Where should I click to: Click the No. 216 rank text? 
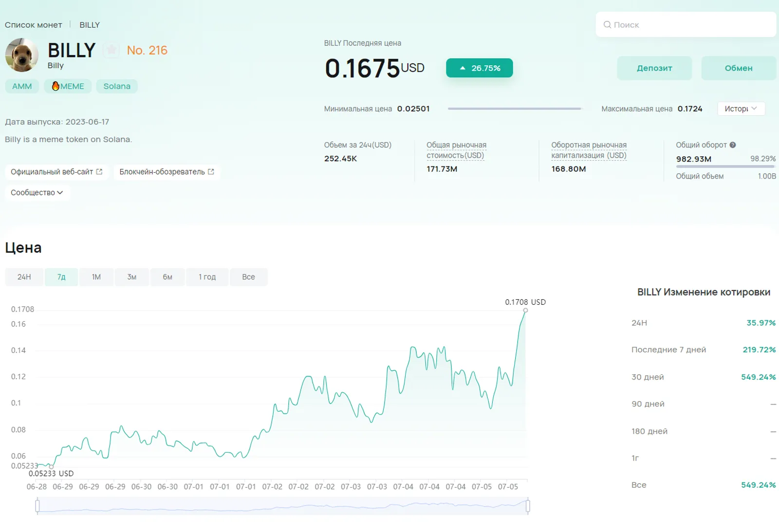point(147,50)
